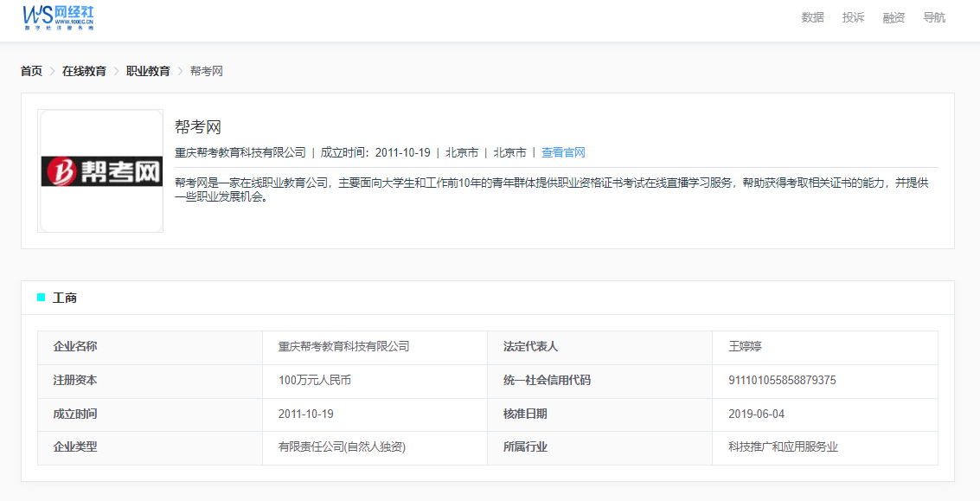The width and height of the screenshot is (980, 501).
Task: Click the 注册资本 label cell
Action: tap(150, 382)
